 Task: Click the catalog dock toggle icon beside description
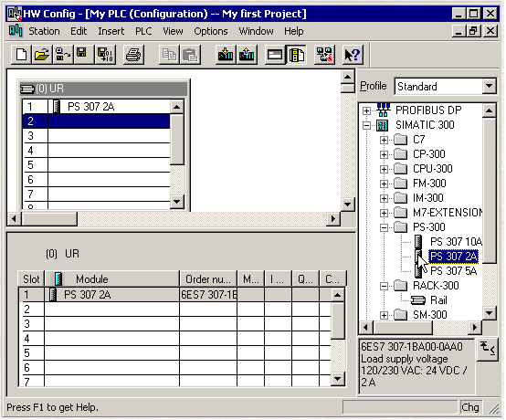pyautogui.click(x=487, y=350)
